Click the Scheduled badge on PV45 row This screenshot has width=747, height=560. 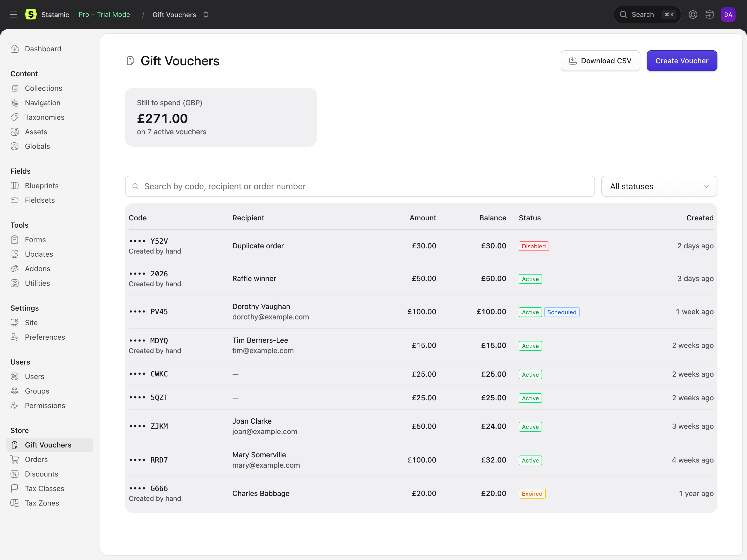click(562, 312)
